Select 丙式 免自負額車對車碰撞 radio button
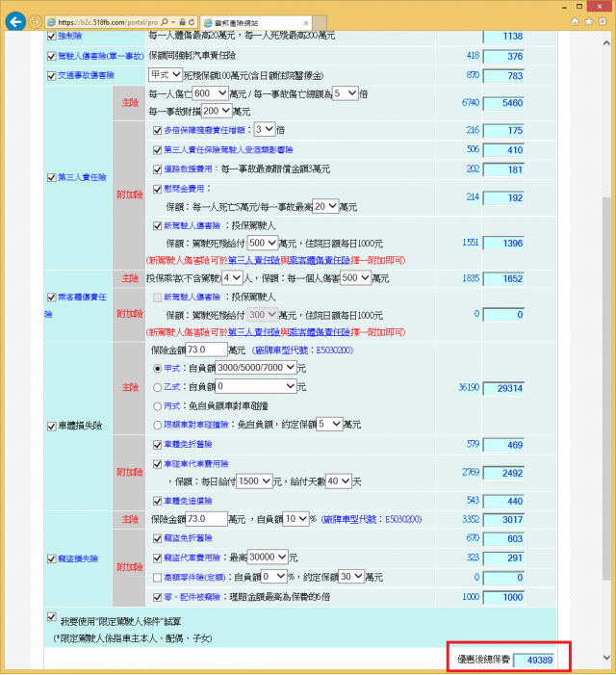 pyautogui.click(x=158, y=406)
